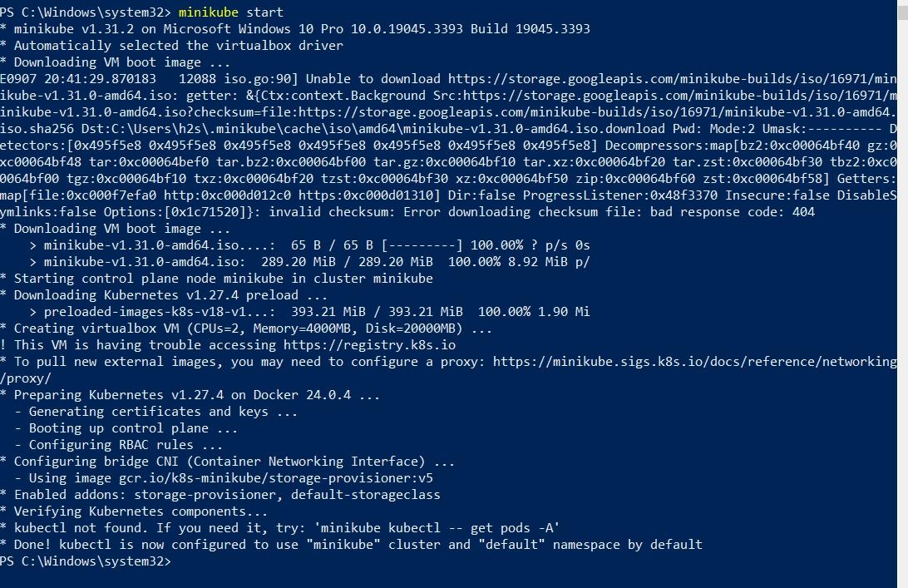The image size is (908, 588).
Task: Click 'Automatically selected the virtualbox driver' line
Action: point(172,46)
